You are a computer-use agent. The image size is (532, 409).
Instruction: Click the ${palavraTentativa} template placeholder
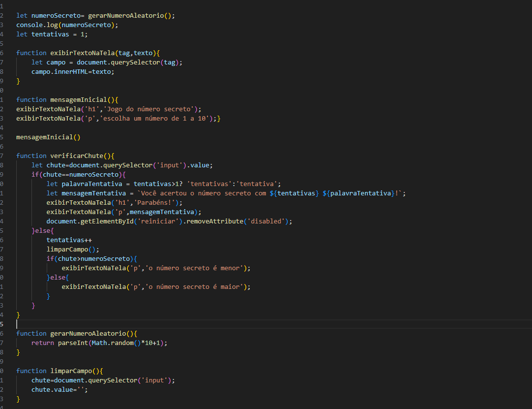click(x=358, y=193)
